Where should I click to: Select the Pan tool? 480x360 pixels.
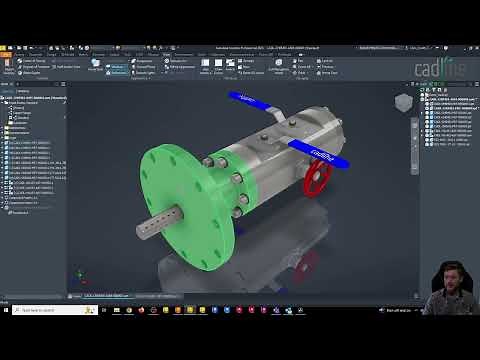point(298,61)
